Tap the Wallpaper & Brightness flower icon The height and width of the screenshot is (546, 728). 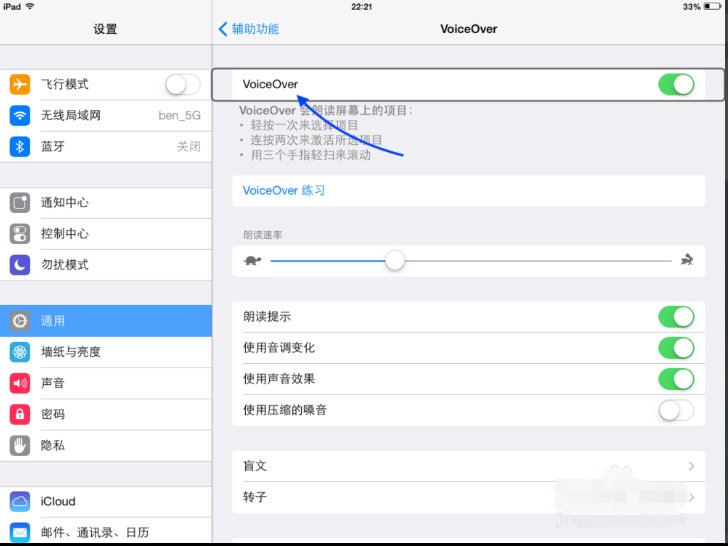pos(20,352)
